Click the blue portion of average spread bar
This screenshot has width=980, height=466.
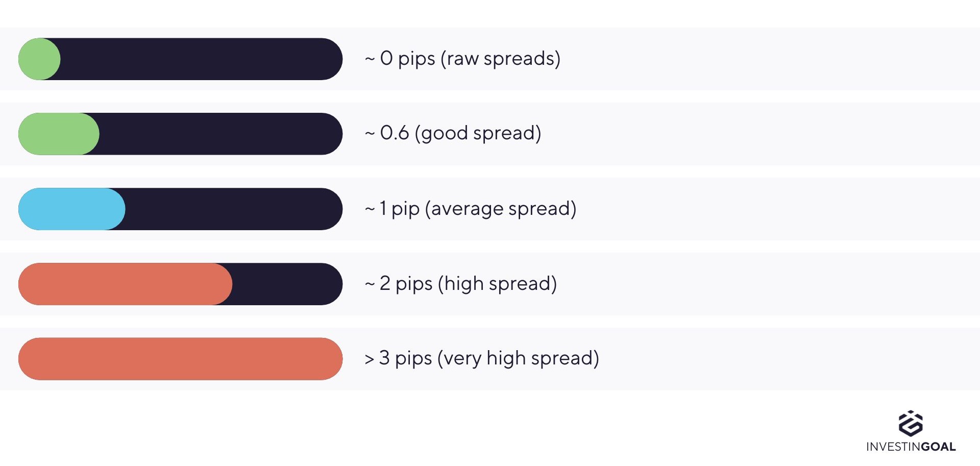pyautogui.click(x=71, y=209)
